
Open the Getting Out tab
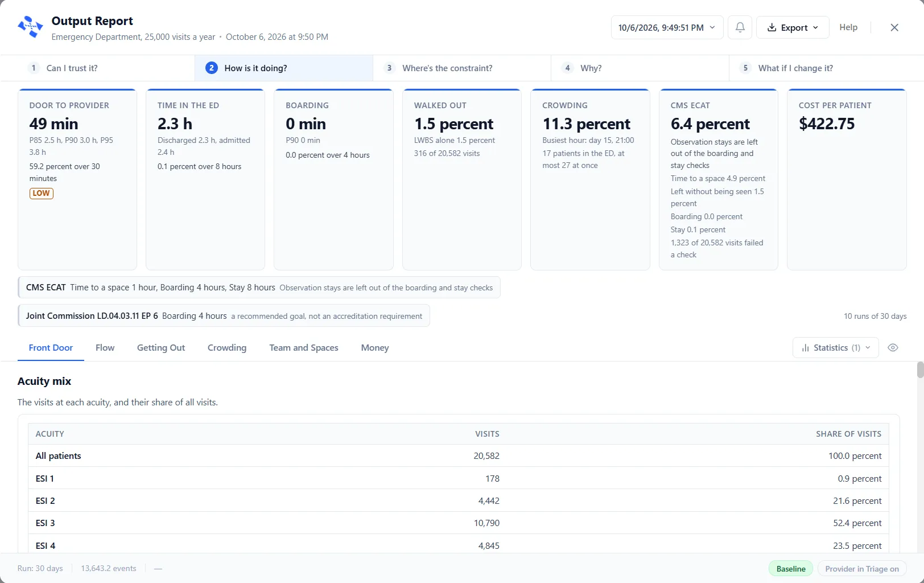(x=161, y=348)
